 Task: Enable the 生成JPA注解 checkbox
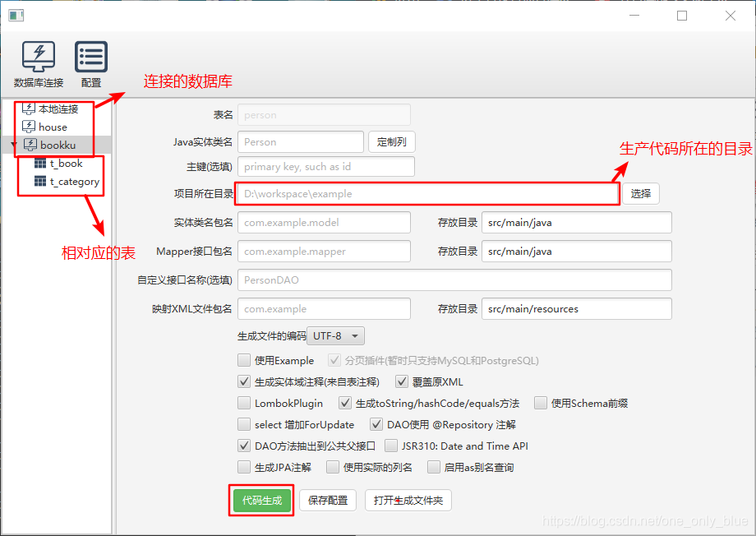[244, 467]
